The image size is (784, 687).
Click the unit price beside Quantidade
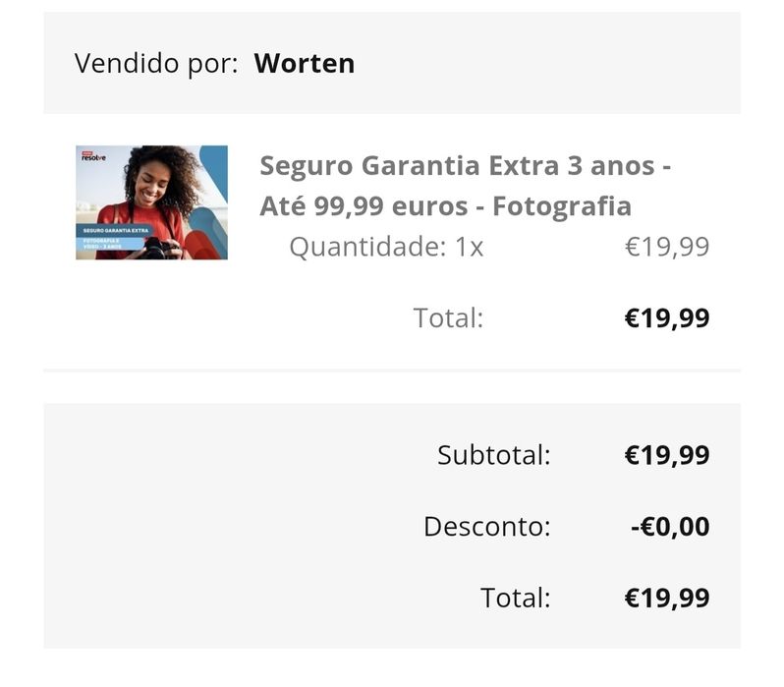click(667, 247)
